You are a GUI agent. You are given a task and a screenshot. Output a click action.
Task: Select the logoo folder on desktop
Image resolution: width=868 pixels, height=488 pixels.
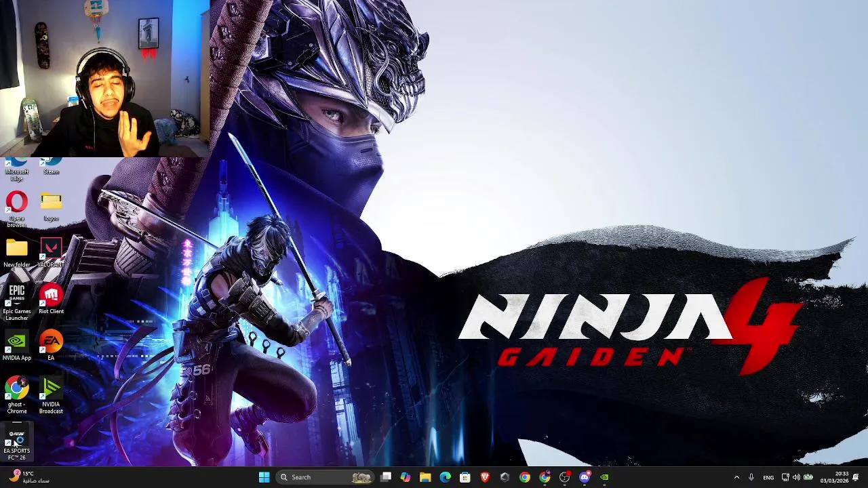click(x=51, y=207)
